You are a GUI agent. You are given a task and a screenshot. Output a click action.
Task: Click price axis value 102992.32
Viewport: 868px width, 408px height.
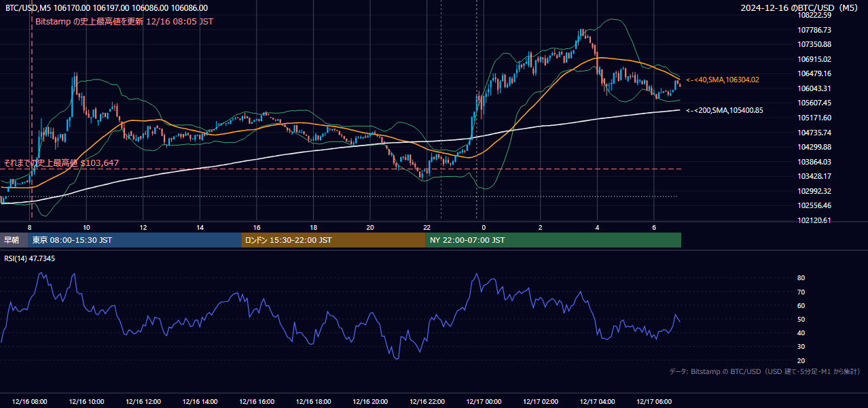[x=814, y=191]
